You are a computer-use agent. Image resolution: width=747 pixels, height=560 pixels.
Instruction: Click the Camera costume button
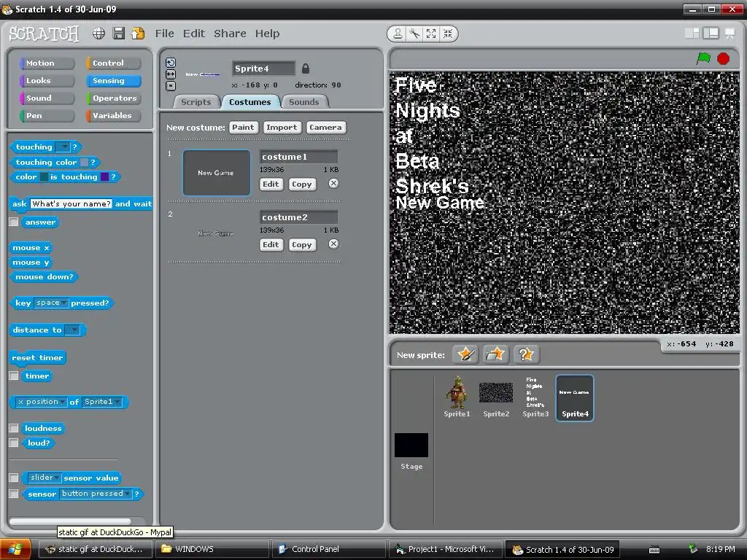(325, 127)
